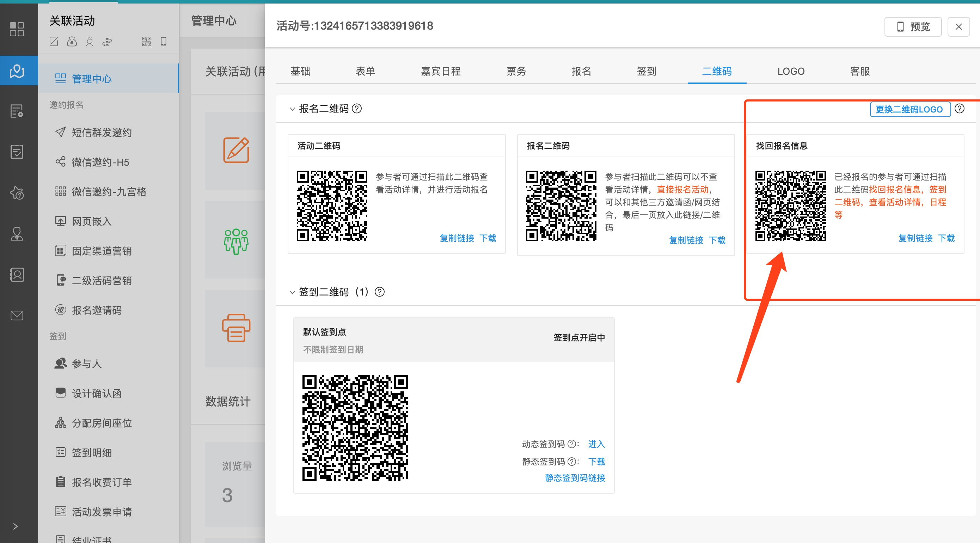Open the star-help icon in left rail
Screen dimensions: 980x543
click(x=17, y=193)
